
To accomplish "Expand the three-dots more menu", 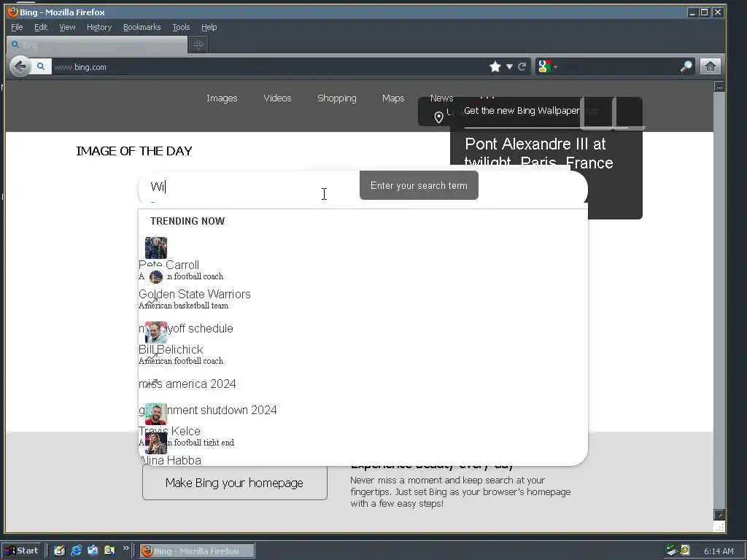I will [x=487, y=97].
